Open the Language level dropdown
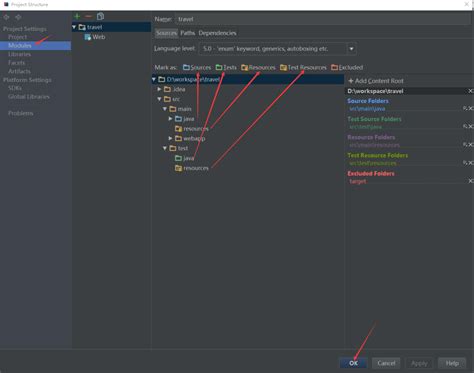 pyautogui.click(x=351, y=49)
